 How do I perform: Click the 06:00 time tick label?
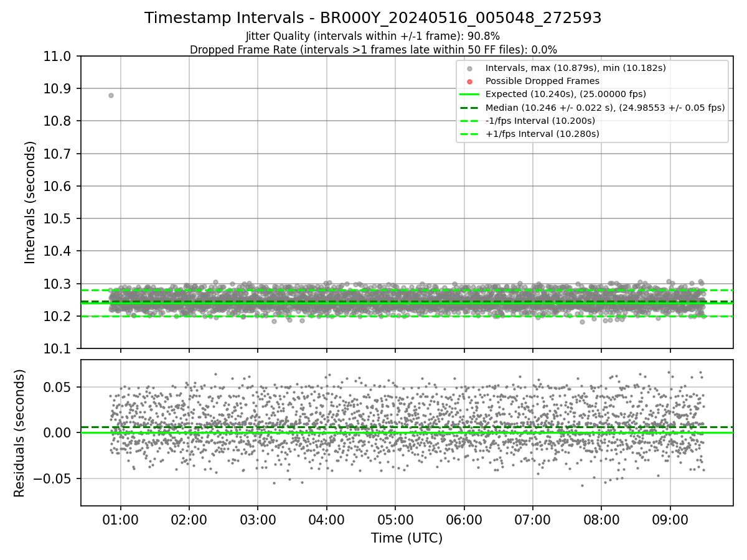464,519
